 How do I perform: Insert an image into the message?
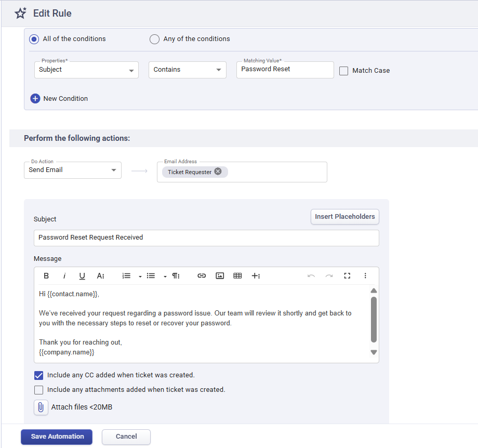219,275
